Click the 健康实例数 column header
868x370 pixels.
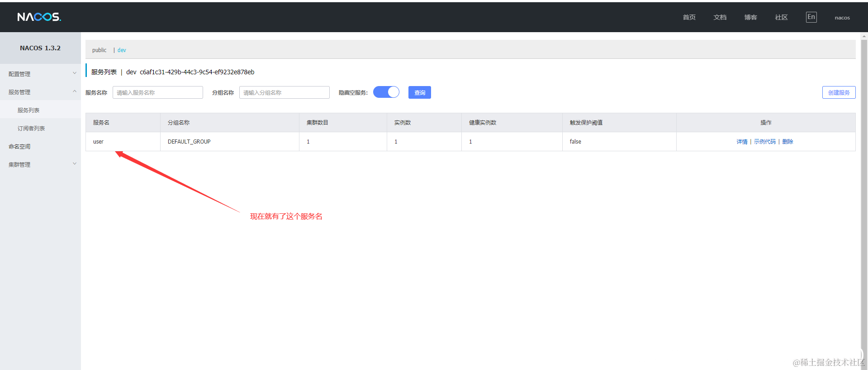tap(512, 123)
